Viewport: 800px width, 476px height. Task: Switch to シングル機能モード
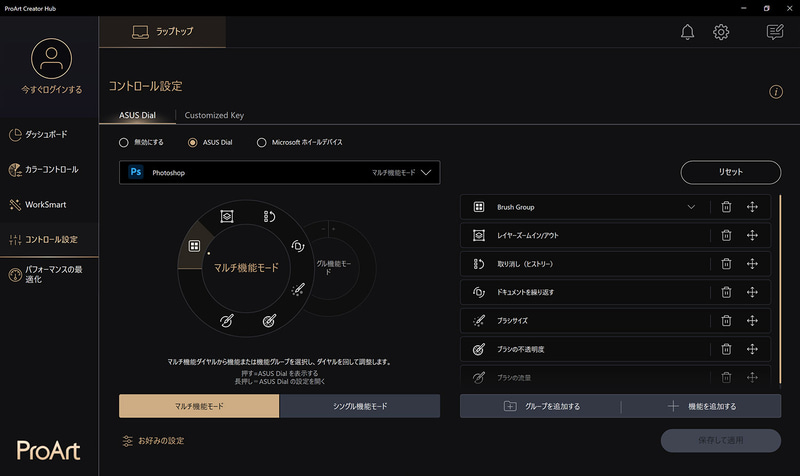(x=360, y=406)
